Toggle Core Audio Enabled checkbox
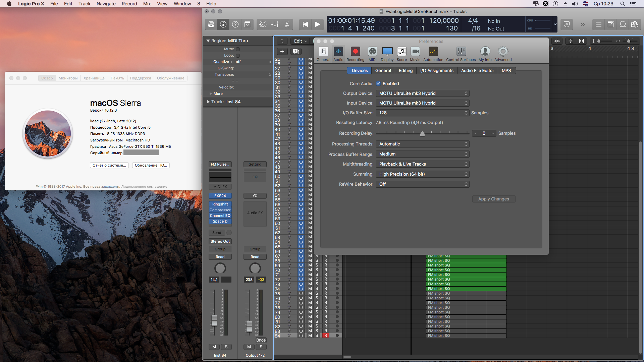This screenshot has height=362, width=644. click(x=378, y=84)
